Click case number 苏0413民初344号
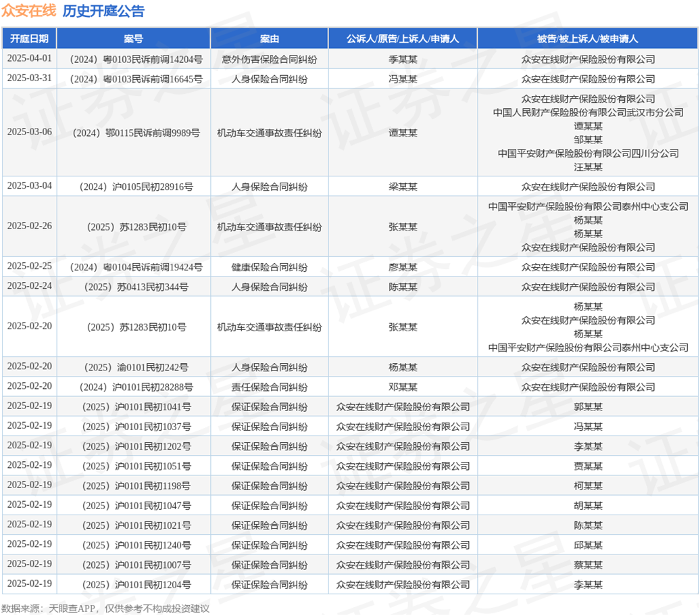 pos(136,287)
